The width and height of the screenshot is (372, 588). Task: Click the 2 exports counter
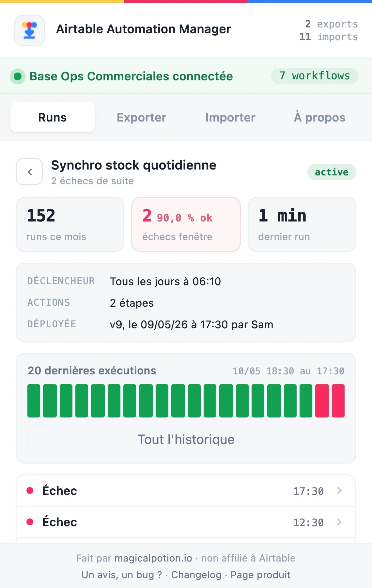point(331,24)
